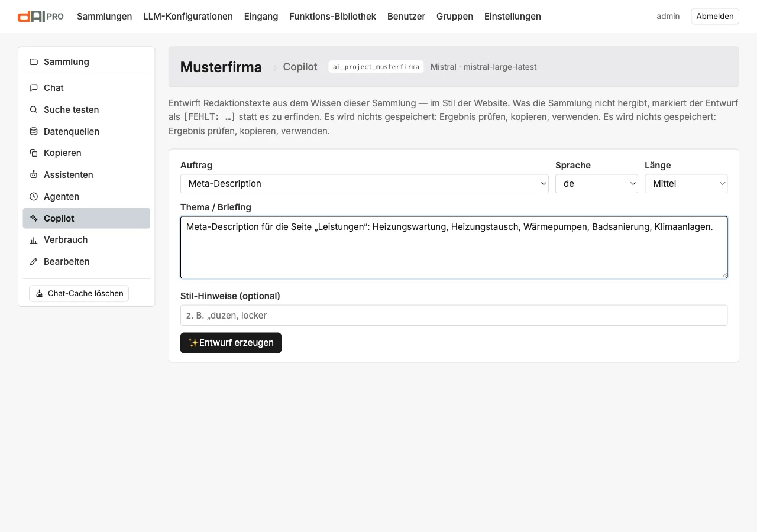Viewport: 757px width, 532px height.
Task: Open Funktions-Bibliothek in the top navigation
Action: pyautogui.click(x=332, y=17)
